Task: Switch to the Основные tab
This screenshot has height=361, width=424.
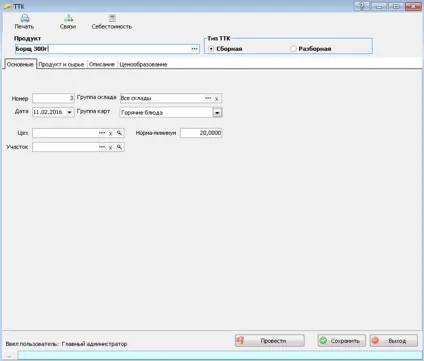Action: coord(20,64)
